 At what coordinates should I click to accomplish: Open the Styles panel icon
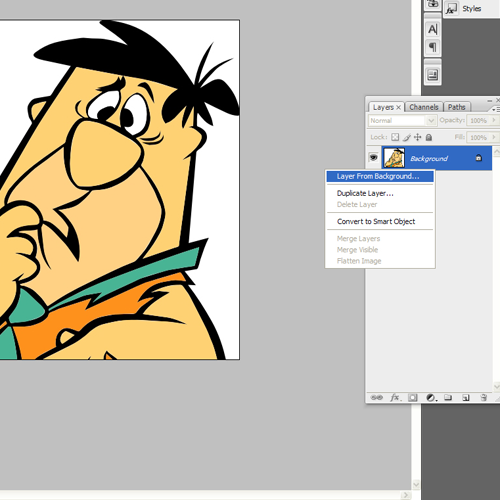(451, 9)
